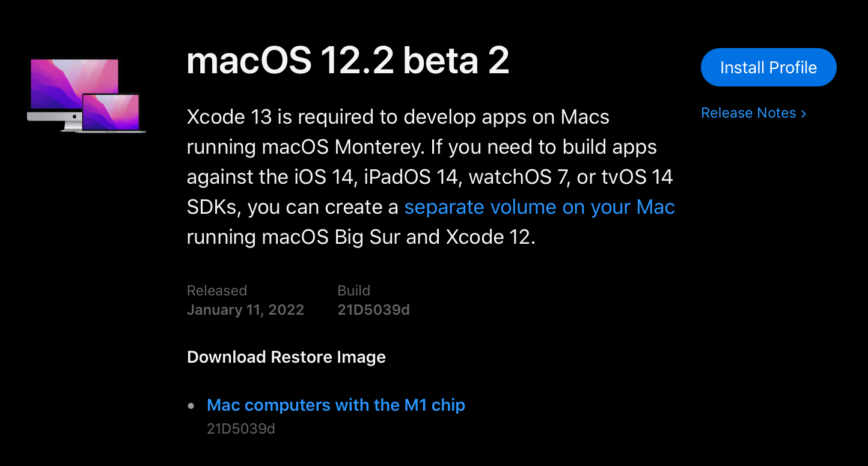Viewport: 868px width, 466px height.
Task: Click the Released date January 11, 2022
Action: (x=245, y=309)
